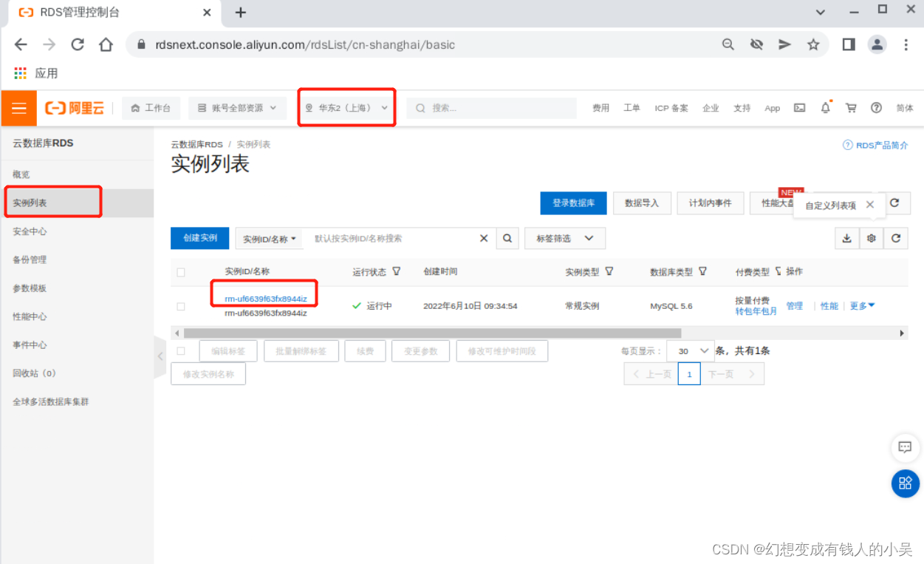Open column settings with the gear icon
924x564 pixels.
pyautogui.click(x=872, y=238)
